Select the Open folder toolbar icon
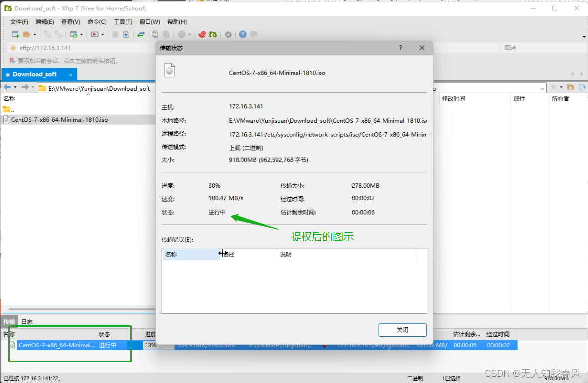The image size is (588, 383). [27, 34]
